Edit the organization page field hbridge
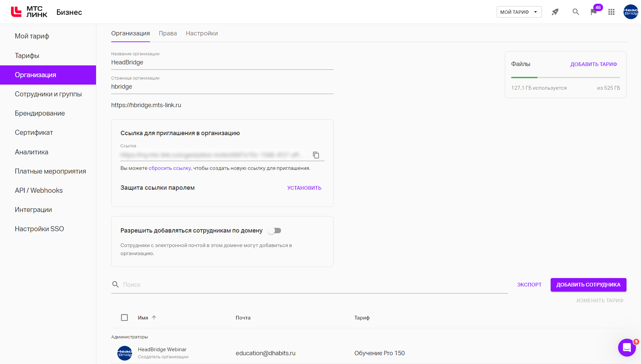 [222, 87]
